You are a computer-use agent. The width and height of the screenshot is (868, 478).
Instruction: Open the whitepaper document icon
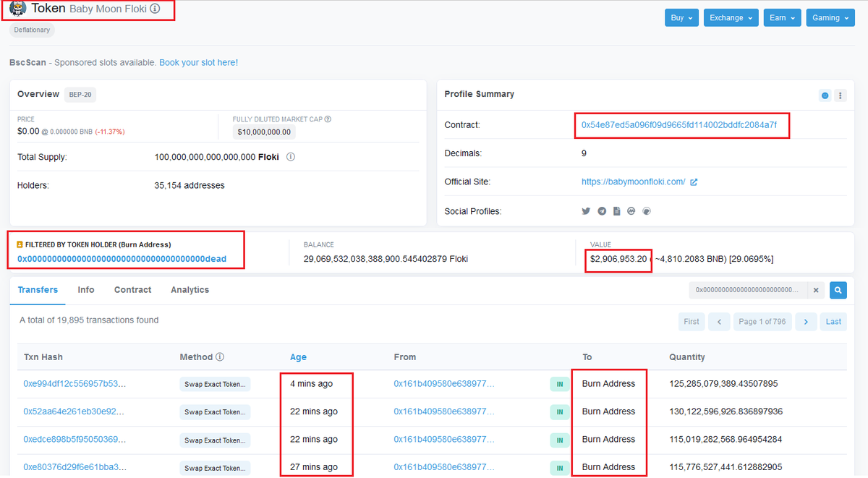click(616, 211)
